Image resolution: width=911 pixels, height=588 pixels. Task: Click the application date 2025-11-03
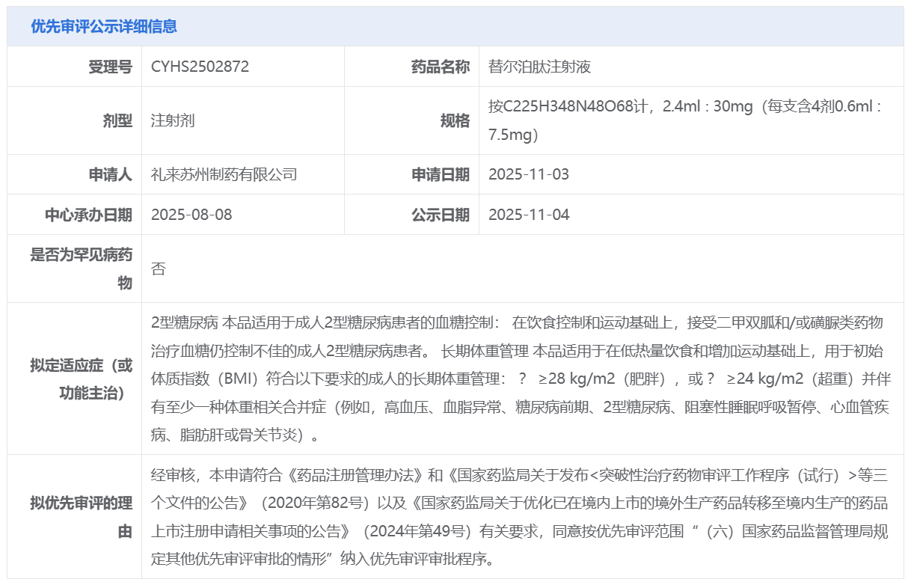pyautogui.click(x=529, y=174)
